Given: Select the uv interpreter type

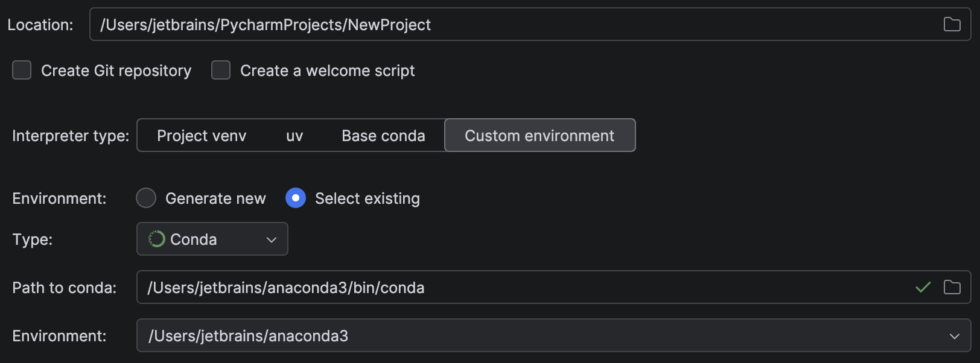Looking at the screenshot, I should (294, 135).
